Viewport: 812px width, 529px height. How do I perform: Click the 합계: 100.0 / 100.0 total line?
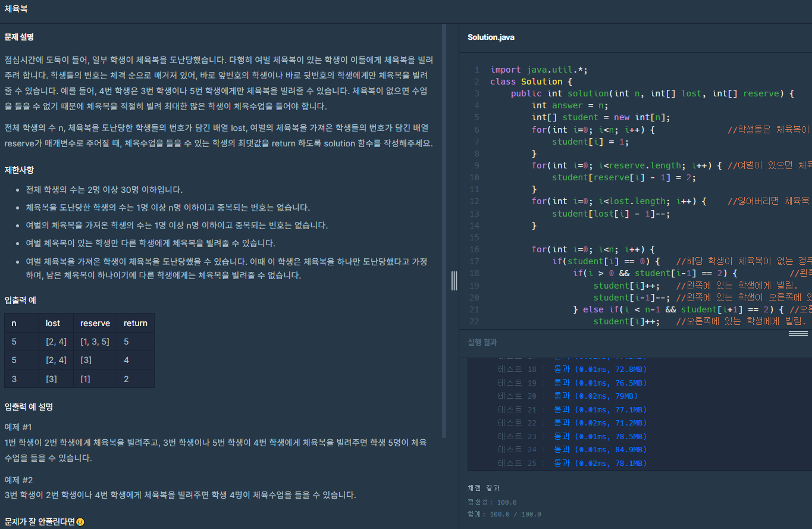[504, 514]
